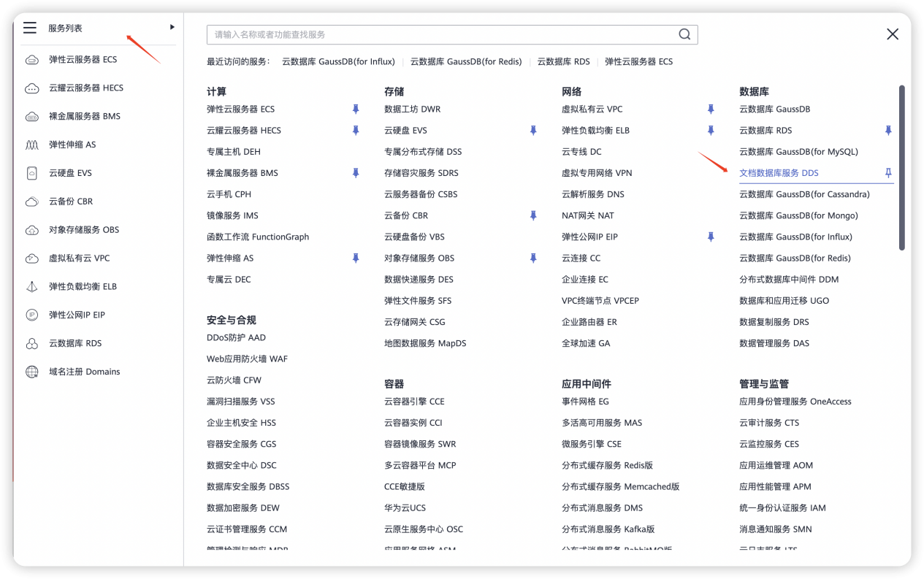Open 弹性公网IP EIP icon in the sidebar
The image size is (924, 579).
pyautogui.click(x=32, y=315)
